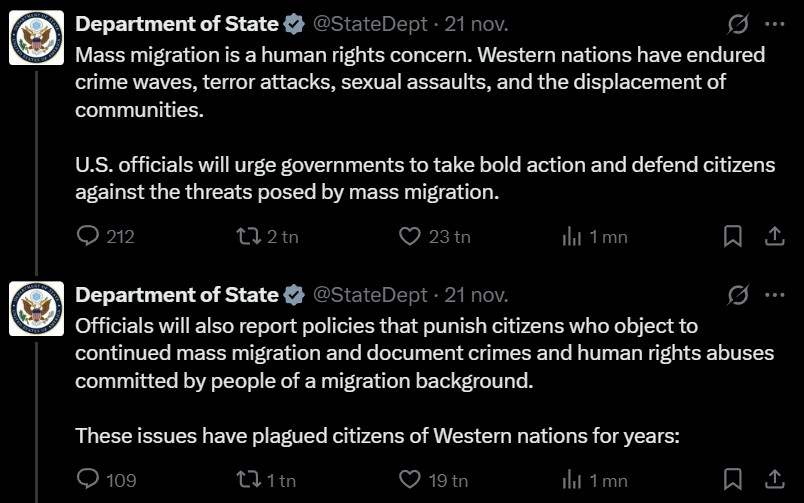View analytics of the second tweet
The image size is (804, 503).
point(573,480)
